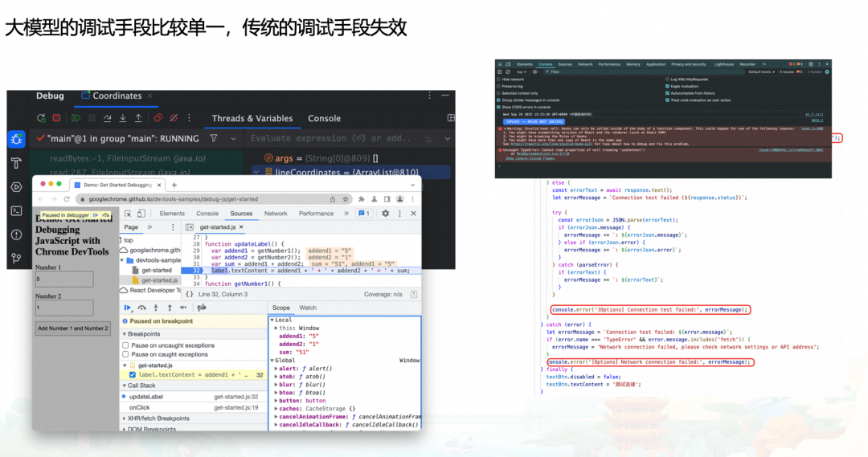Click the pretty-print braces icon in Sources
Viewport: 868px width, 457px height.
pos(190,294)
